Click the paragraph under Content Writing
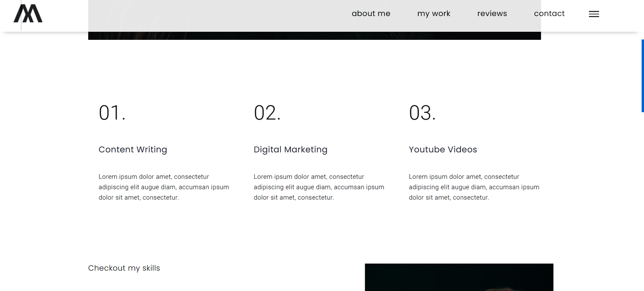 tap(164, 187)
